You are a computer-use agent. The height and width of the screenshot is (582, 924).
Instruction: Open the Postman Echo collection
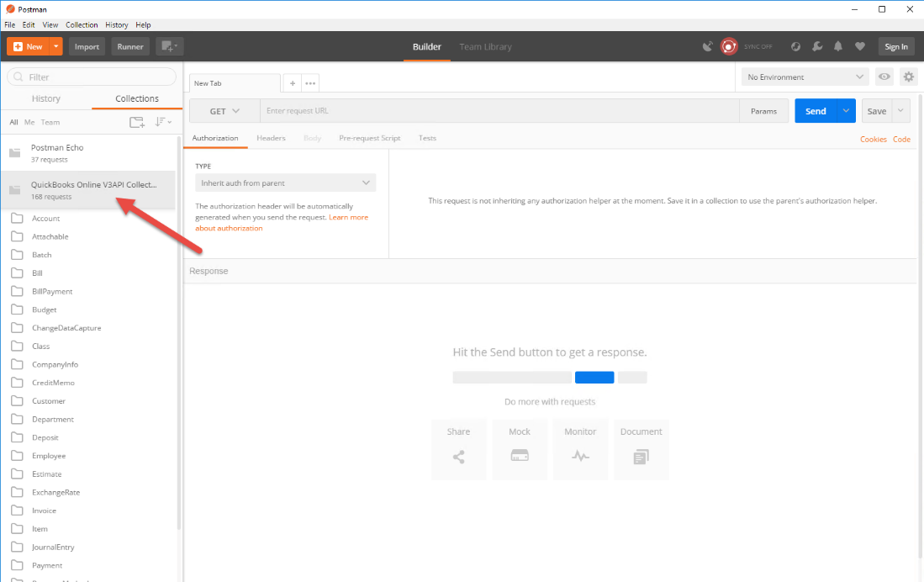[x=88, y=153]
